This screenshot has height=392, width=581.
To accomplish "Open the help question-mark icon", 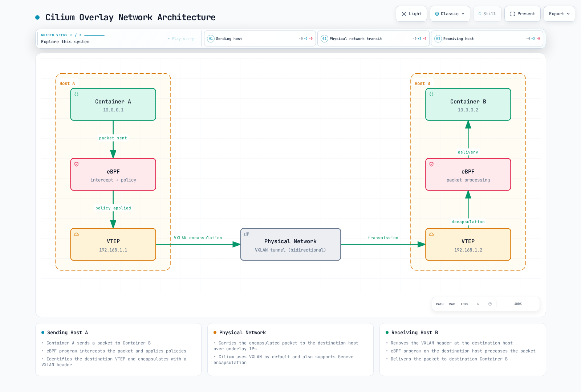I will pos(490,304).
